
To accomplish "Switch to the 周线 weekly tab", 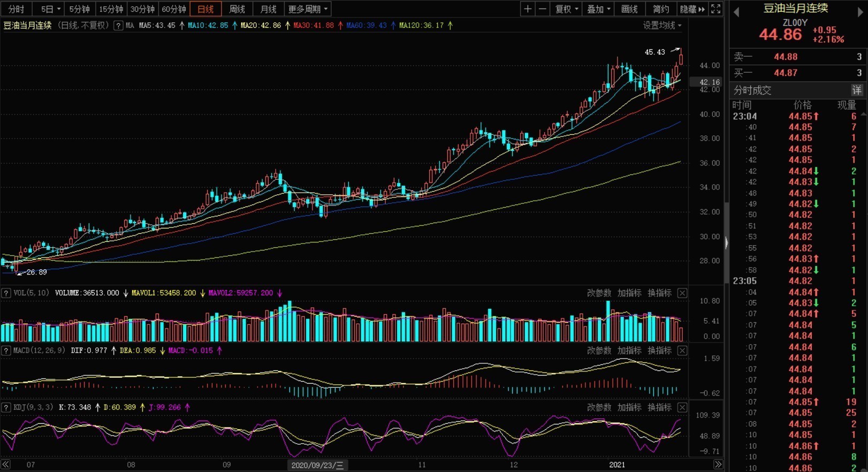I will point(237,9).
